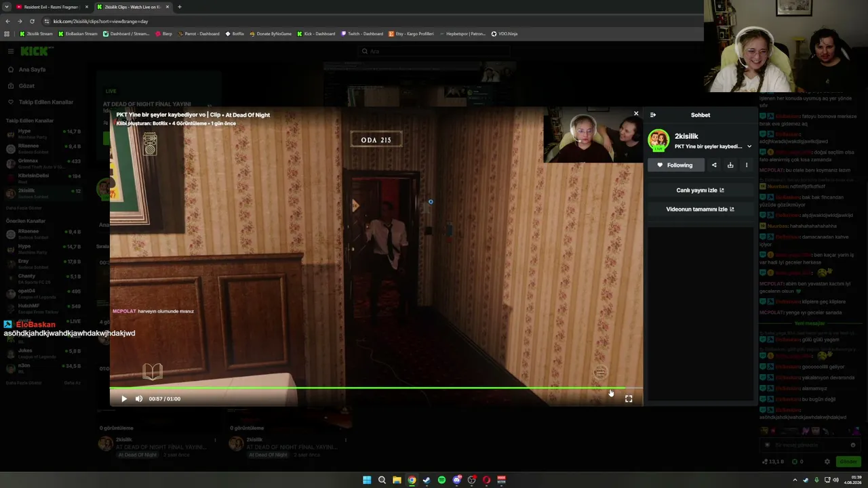The width and height of the screenshot is (868, 488).
Task: Open the Blerp bookmark
Action: tap(163, 34)
